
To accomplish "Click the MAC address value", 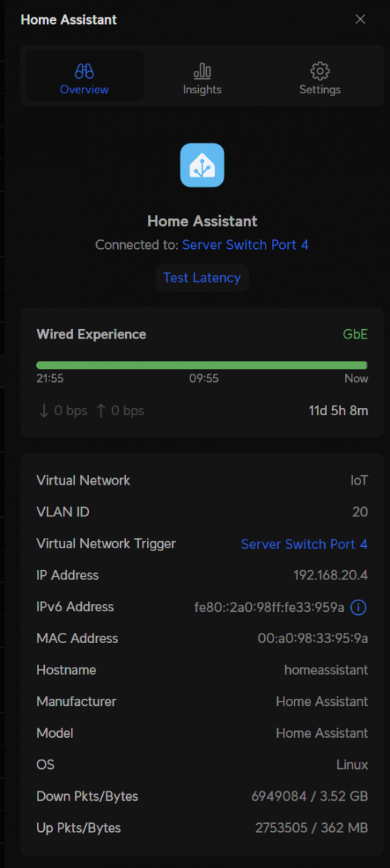I will click(x=313, y=639).
